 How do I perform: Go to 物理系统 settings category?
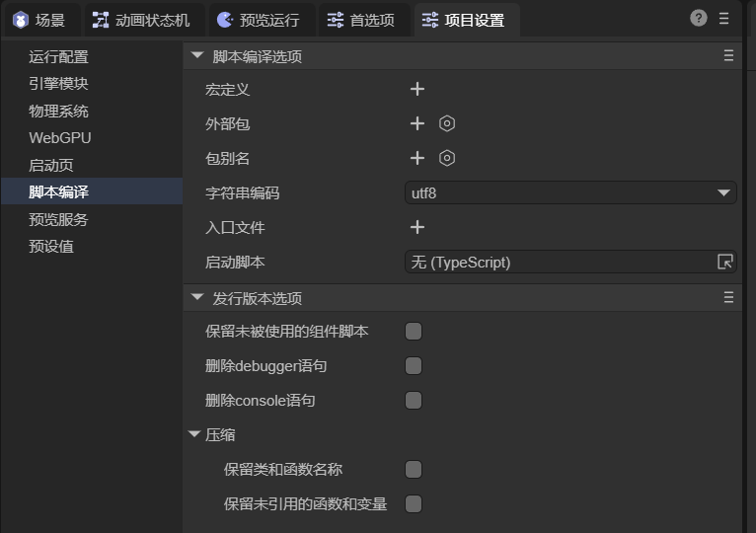(58, 111)
